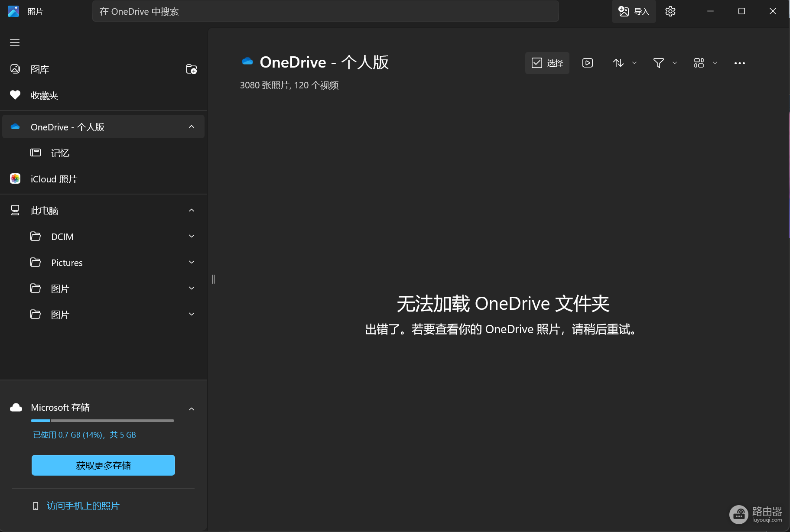The image size is (790, 532).
Task: Open iCloud 照片 in the sidebar
Action: (54, 179)
